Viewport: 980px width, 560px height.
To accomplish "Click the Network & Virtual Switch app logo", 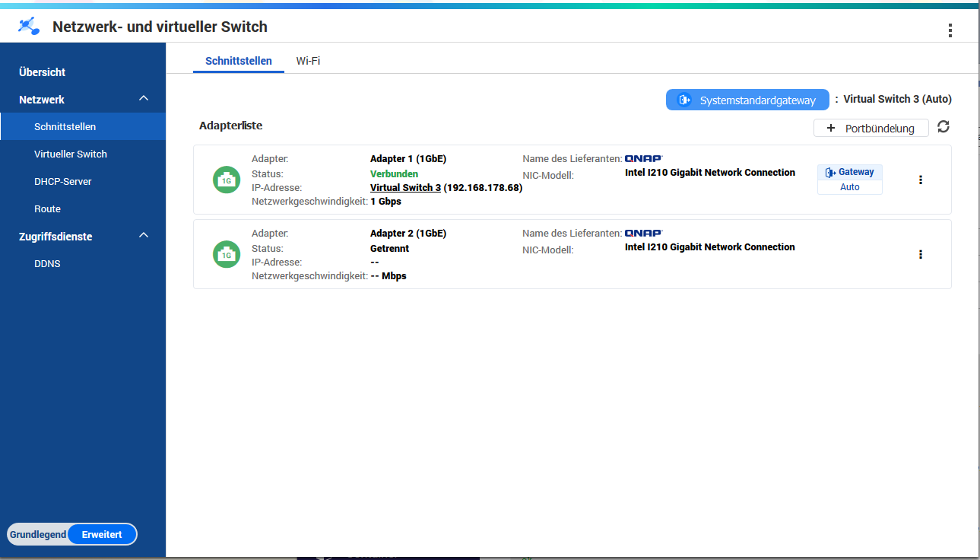I will 29,27.
